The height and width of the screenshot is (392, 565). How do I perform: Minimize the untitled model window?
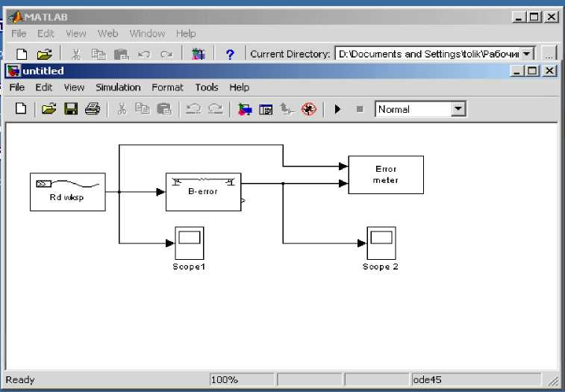517,70
